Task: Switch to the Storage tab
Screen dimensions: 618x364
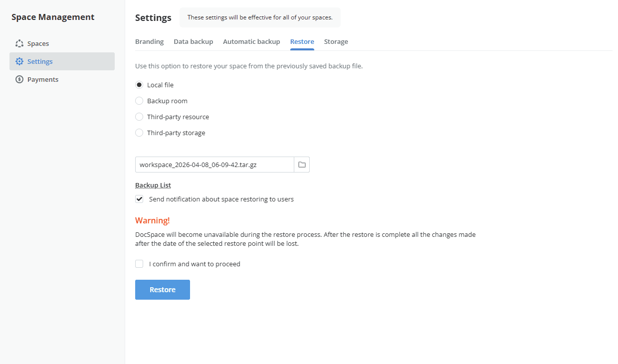Action: click(336, 42)
